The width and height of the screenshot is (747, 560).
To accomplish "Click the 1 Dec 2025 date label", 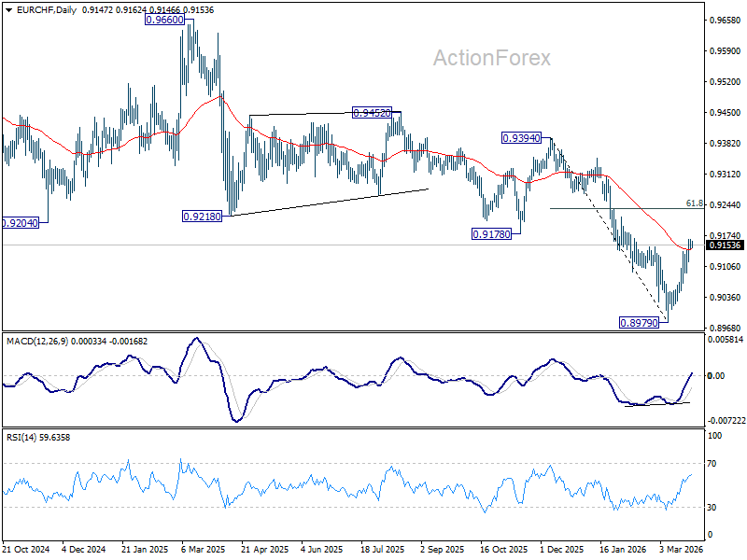I will click(562, 549).
